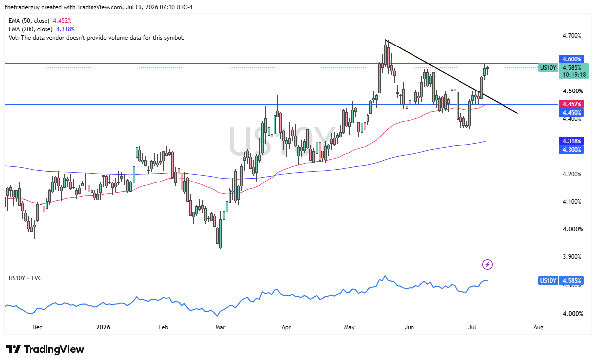Click the Apr label on time axis
Viewport: 596px width, 364px height.
[285, 327]
